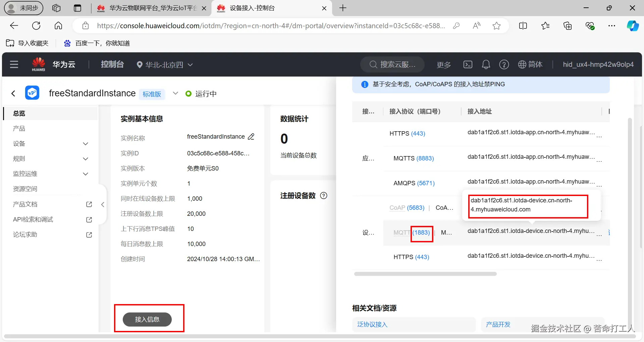Click the 接入信息 button

pyautogui.click(x=147, y=319)
